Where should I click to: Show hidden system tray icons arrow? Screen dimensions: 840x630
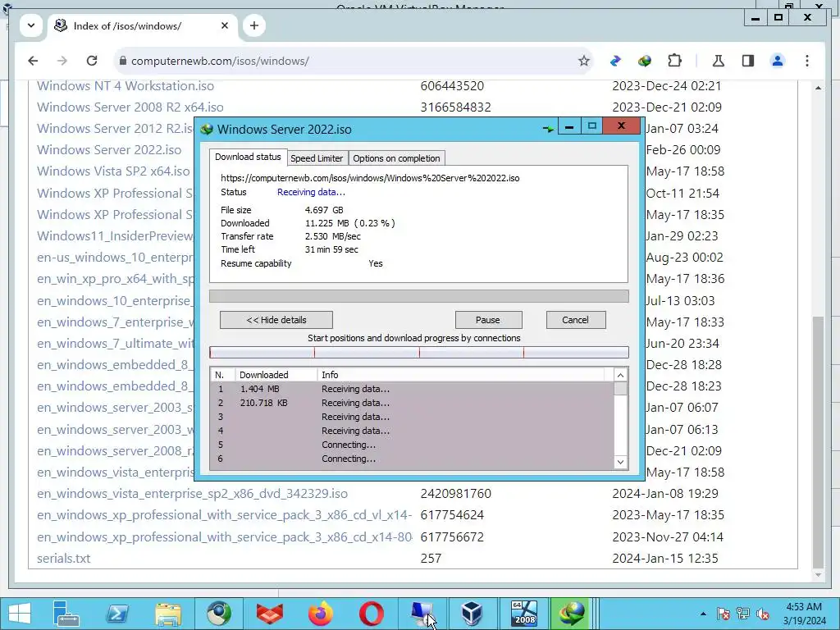tap(703, 614)
